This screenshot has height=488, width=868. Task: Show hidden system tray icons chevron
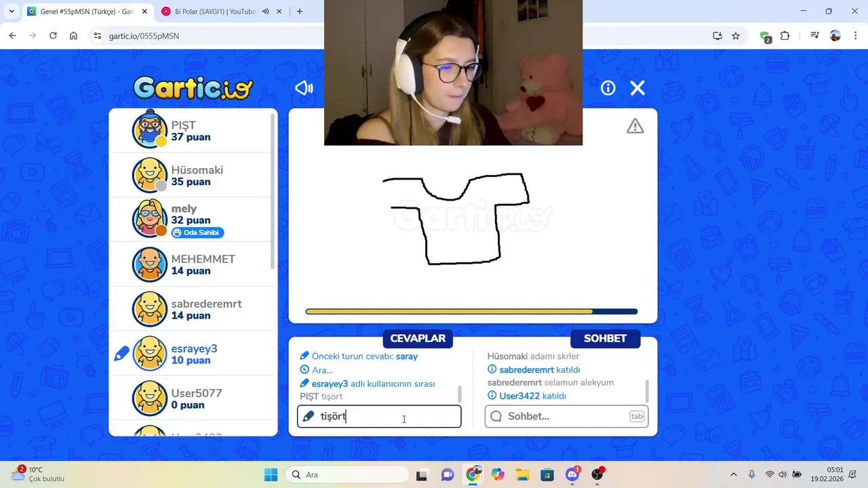pos(733,474)
